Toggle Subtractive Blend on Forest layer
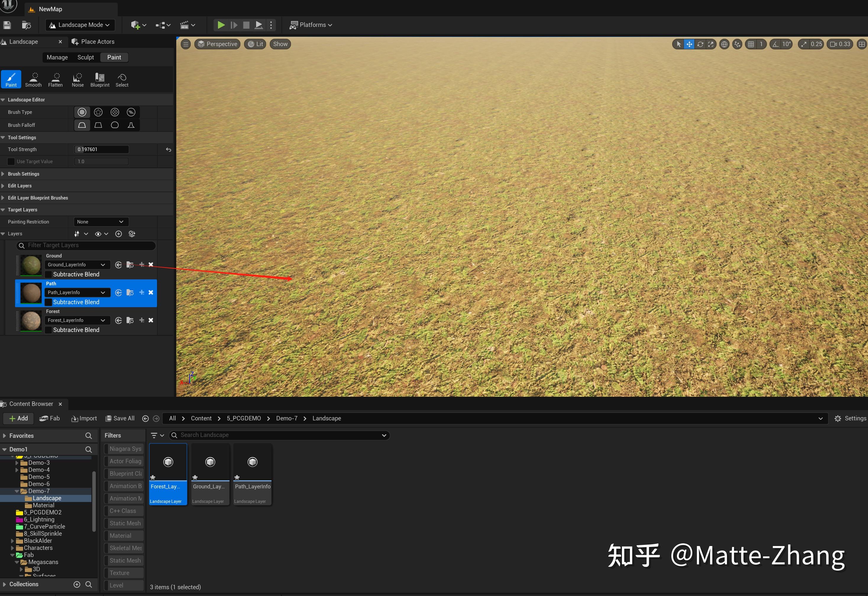Viewport: 868px width, 596px height. (49, 330)
